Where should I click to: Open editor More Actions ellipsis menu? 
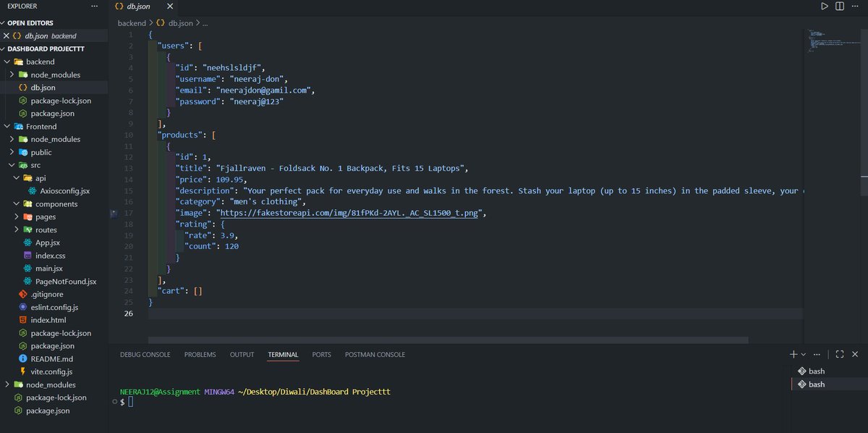pyautogui.click(x=856, y=6)
